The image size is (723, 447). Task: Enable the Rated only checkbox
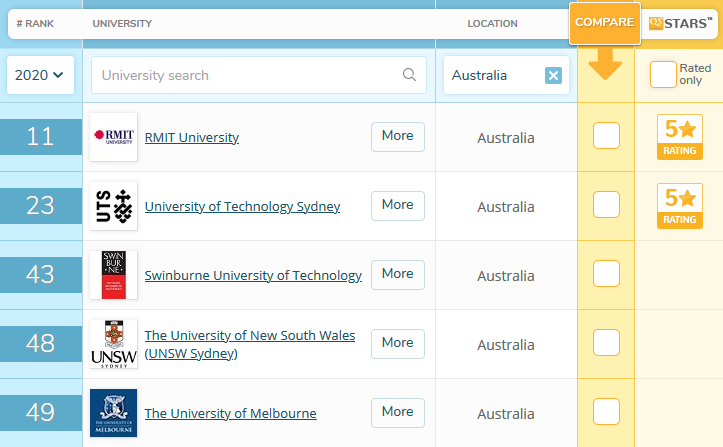click(x=662, y=75)
